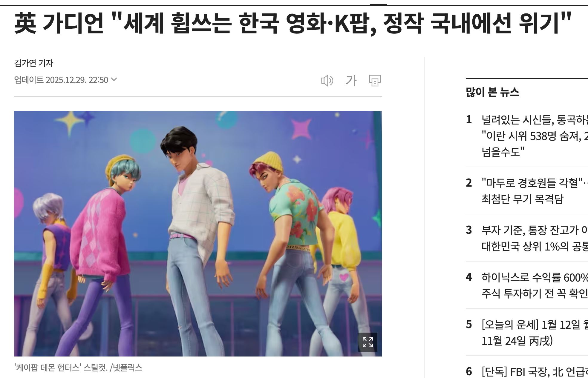Open the font size '가' option
The width and height of the screenshot is (588, 378).
pos(351,81)
